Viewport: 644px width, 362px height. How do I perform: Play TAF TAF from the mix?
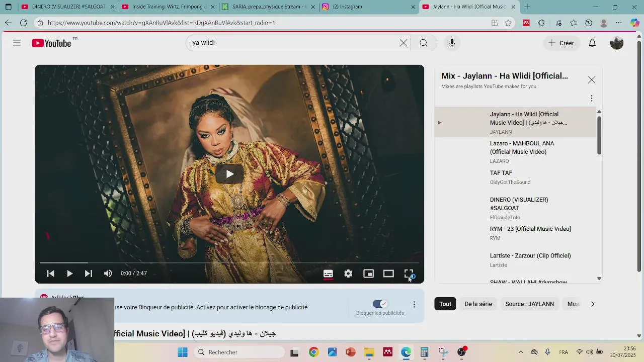(x=515, y=177)
